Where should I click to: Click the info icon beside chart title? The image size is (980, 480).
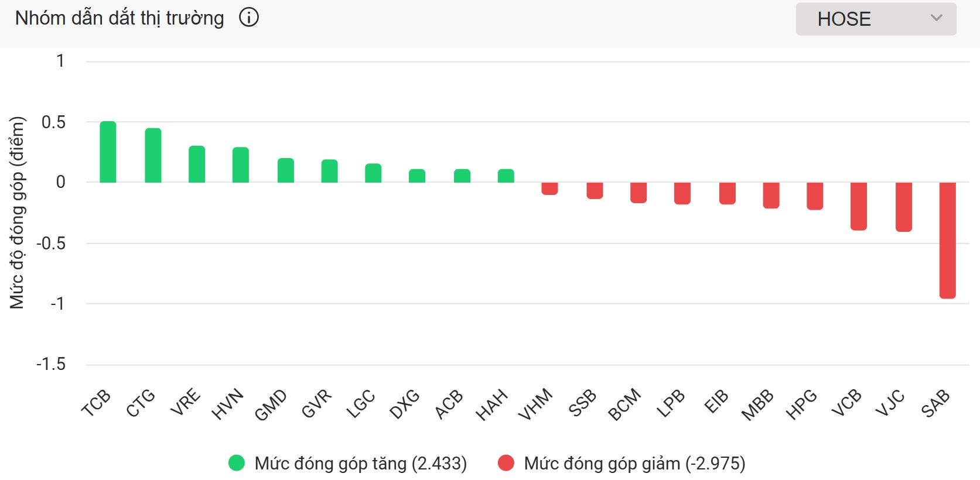coord(249,18)
